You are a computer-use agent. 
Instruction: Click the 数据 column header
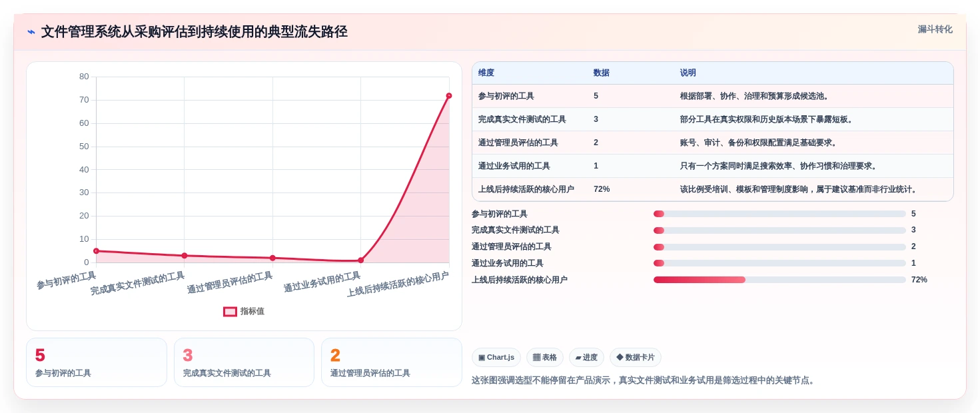pyautogui.click(x=602, y=73)
